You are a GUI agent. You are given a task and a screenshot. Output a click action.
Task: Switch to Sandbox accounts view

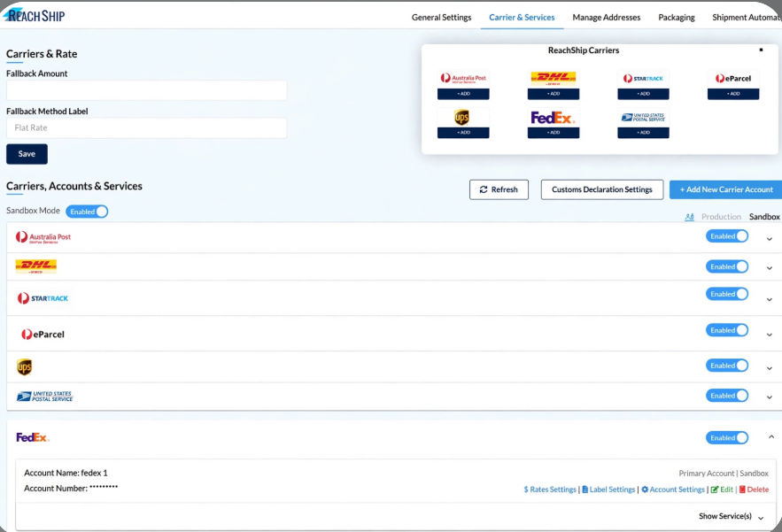764,217
